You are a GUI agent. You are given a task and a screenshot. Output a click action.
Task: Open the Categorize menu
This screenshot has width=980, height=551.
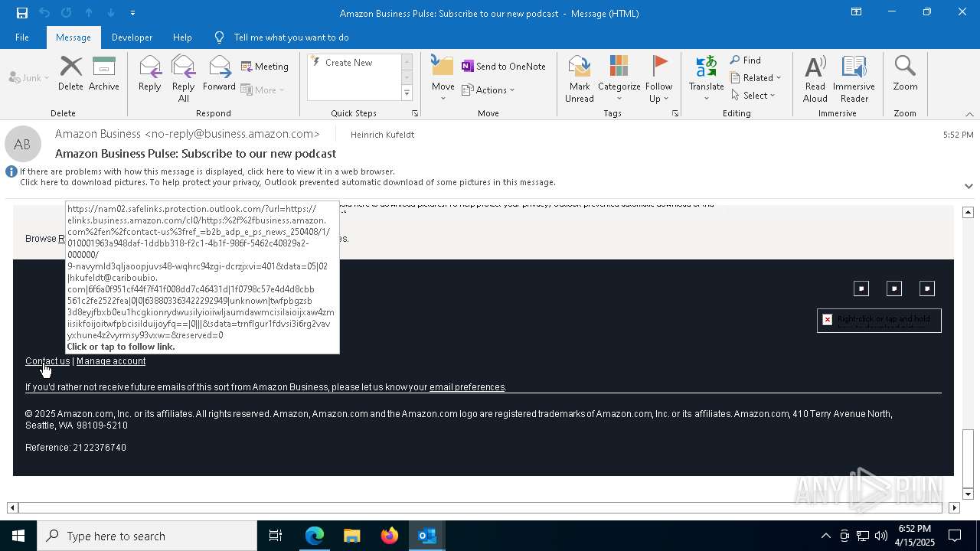tap(619, 79)
